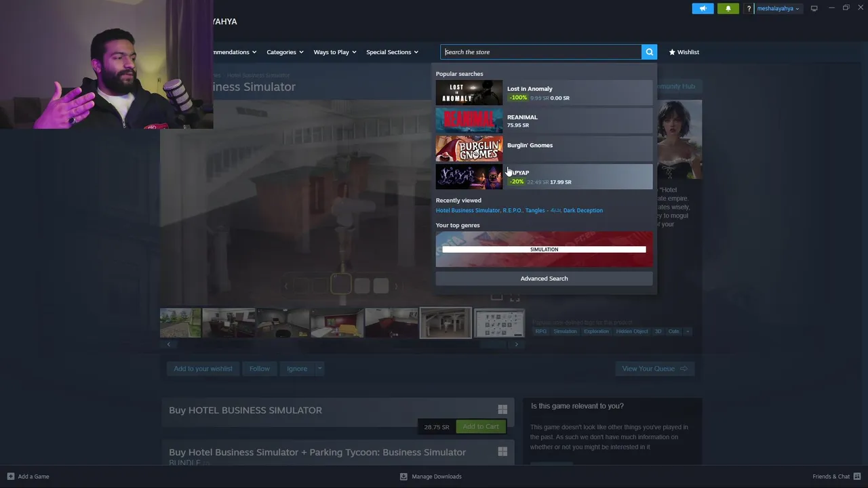Focus the Search the store field
868x488 pixels.
coord(541,52)
